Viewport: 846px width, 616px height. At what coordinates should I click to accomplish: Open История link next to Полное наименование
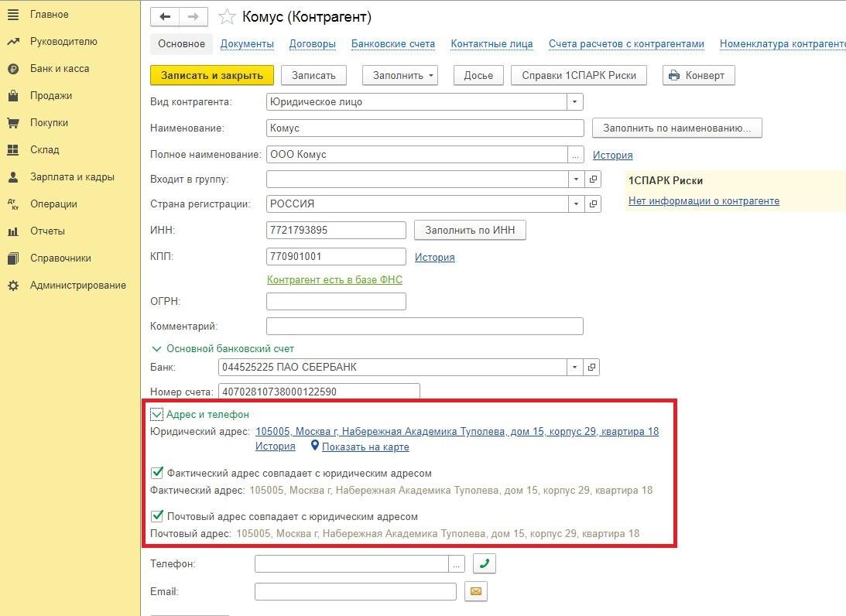point(612,156)
